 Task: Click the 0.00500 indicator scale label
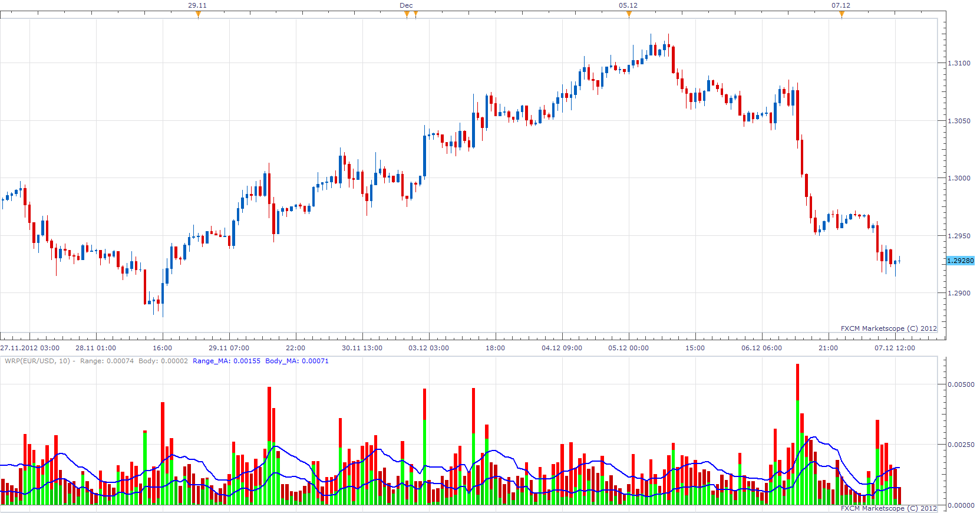coord(961,384)
